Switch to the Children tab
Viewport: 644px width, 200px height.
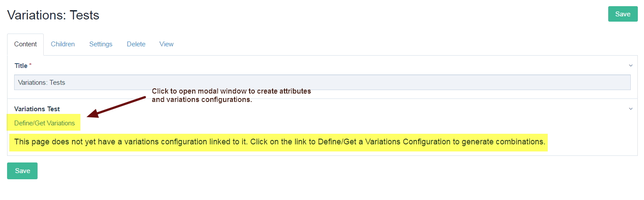tap(63, 44)
